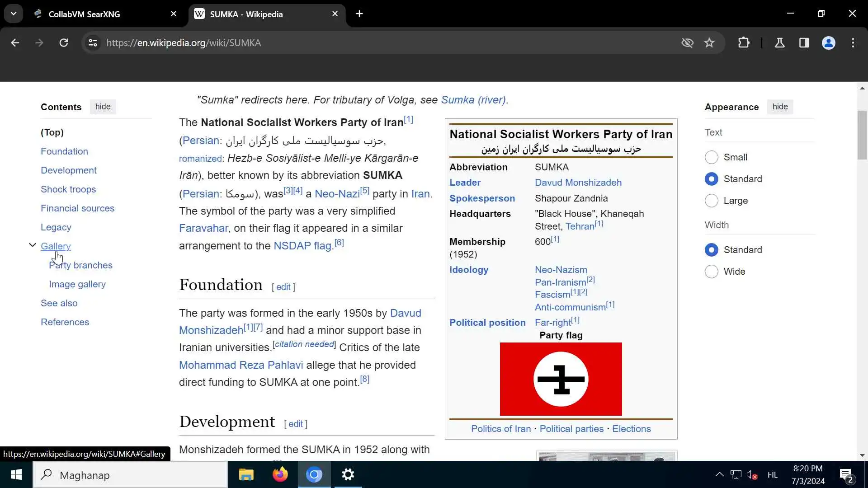
Task: Open Chrome Labs flask icon
Action: (x=779, y=42)
